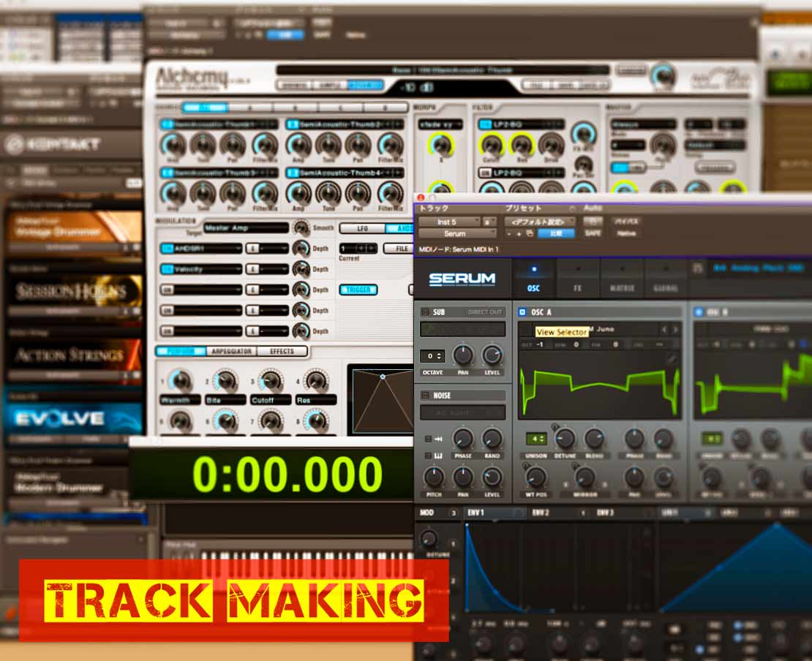
Task: Toggle On button for SemiAcoustic-Thumb4 source
Action: coord(293,173)
